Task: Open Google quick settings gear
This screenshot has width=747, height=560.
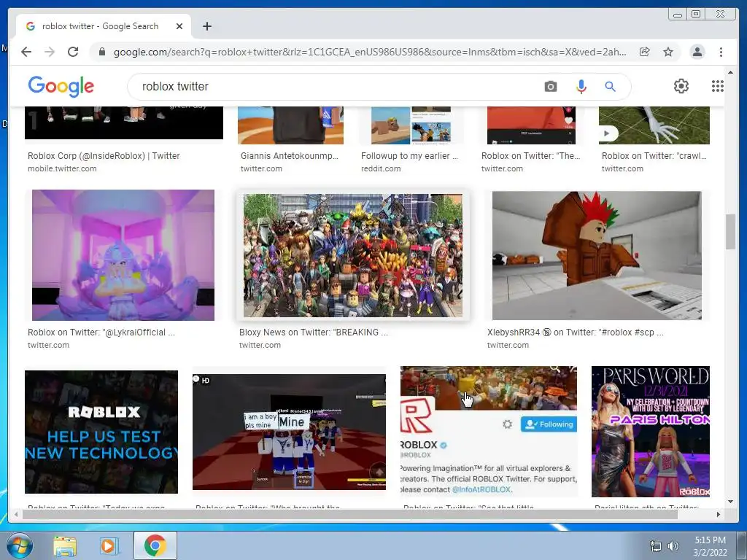Action: (x=681, y=86)
